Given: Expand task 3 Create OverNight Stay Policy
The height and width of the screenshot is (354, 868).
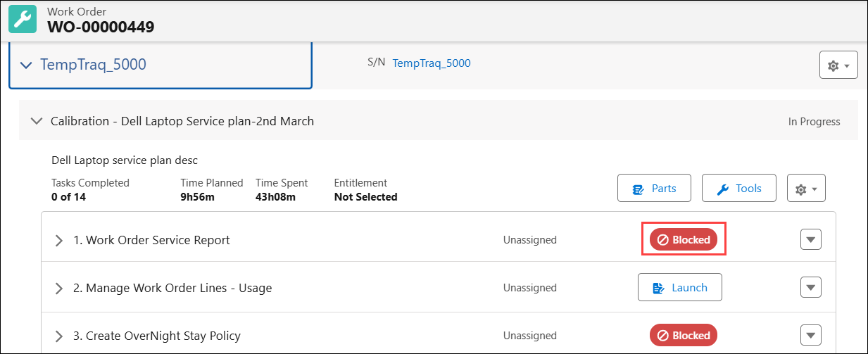Looking at the screenshot, I should (x=59, y=336).
